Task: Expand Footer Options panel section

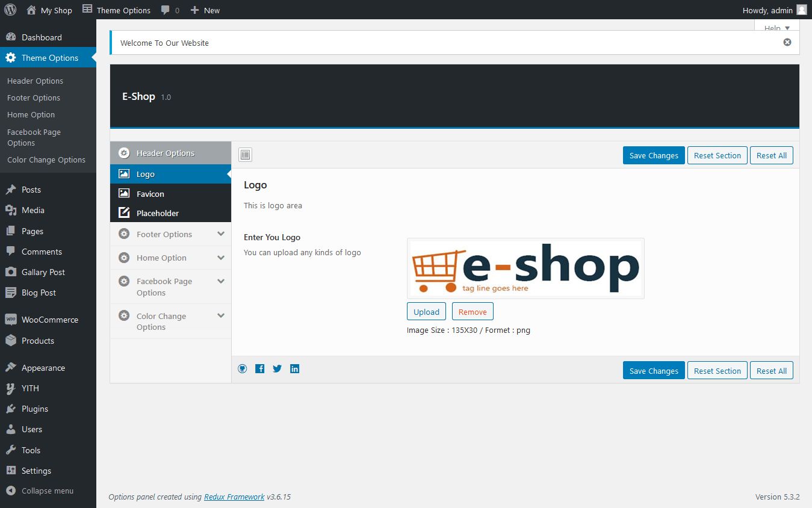Action: pyautogui.click(x=170, y=234)
